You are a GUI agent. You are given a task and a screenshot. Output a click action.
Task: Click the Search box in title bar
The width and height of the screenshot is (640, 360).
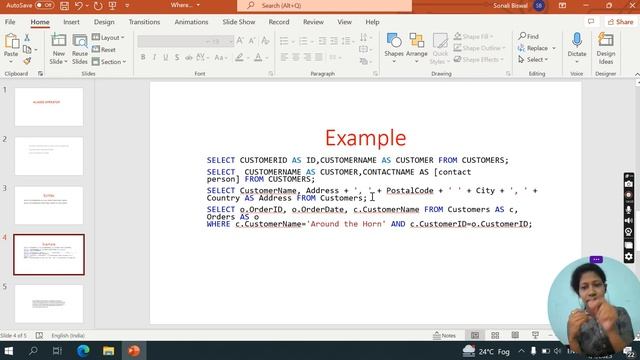[324, 6]
